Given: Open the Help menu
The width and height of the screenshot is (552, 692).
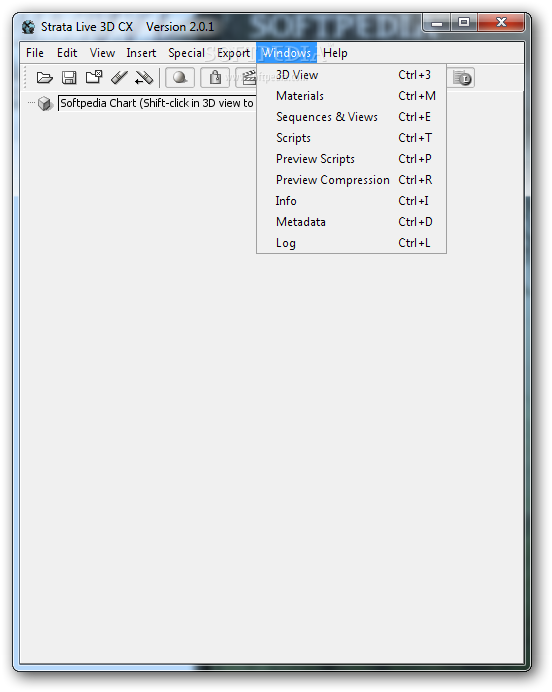Looking at the screenshot, I should pos(335,53).
